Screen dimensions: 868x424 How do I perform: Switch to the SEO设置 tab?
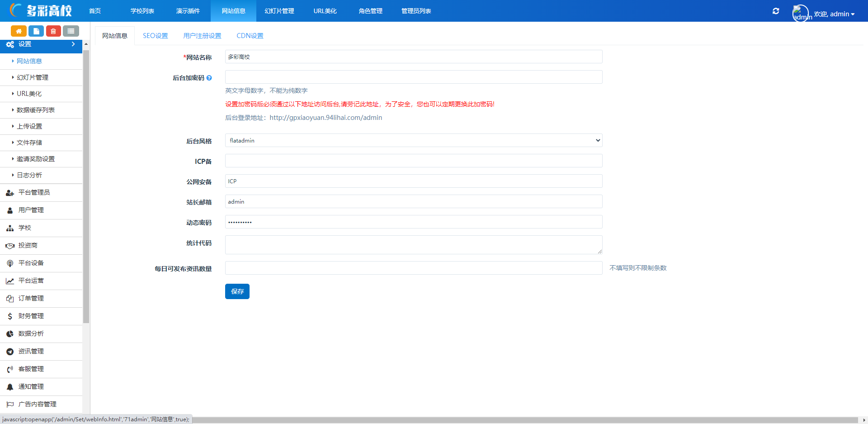[x=156, y=36]
